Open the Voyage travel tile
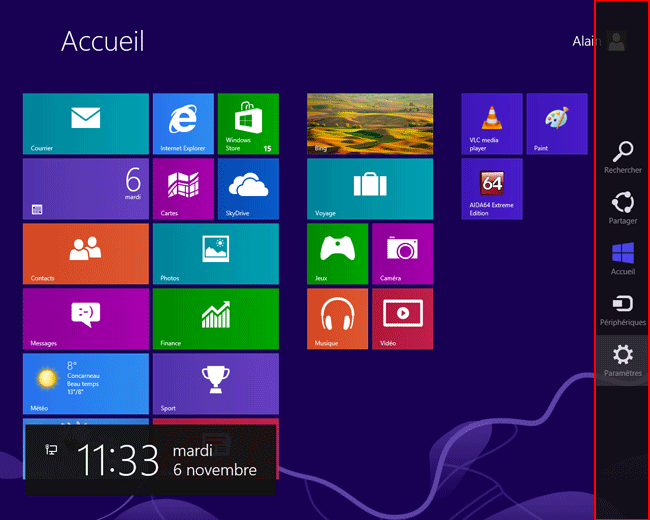The width and height of the screenshot is (650, 520). (x=370, y=189)
